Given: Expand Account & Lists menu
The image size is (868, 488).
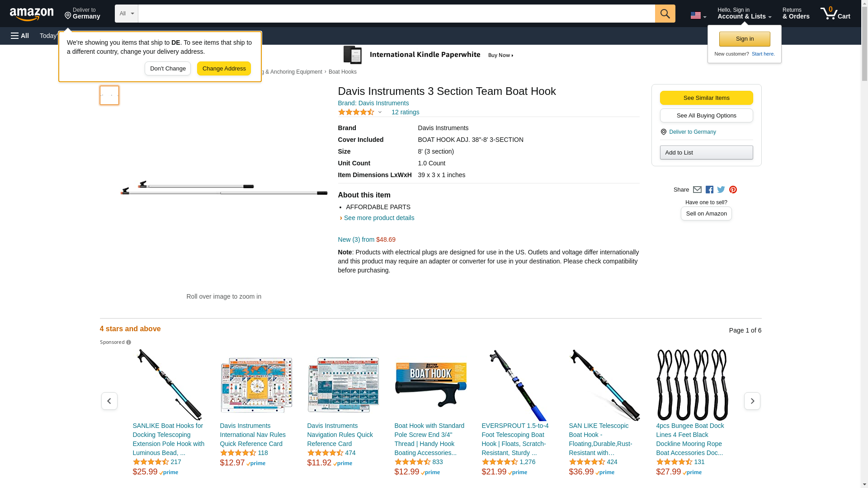Looking at the screenshot, I should coord(744,14).
